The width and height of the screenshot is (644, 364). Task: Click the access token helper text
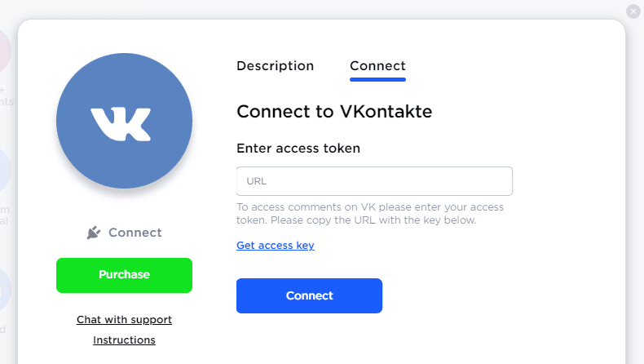pos(369,214)
